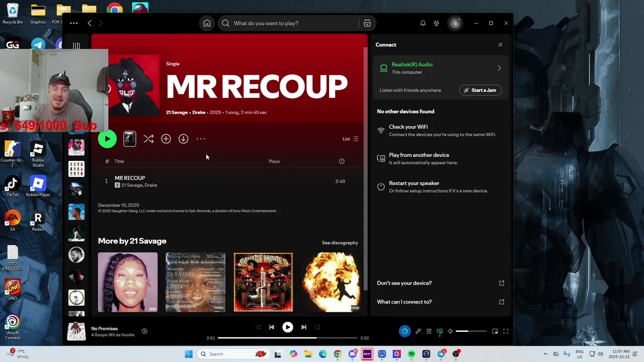
Task: Open Telegram from the taskbar
Action: click(x=441, y=354)
